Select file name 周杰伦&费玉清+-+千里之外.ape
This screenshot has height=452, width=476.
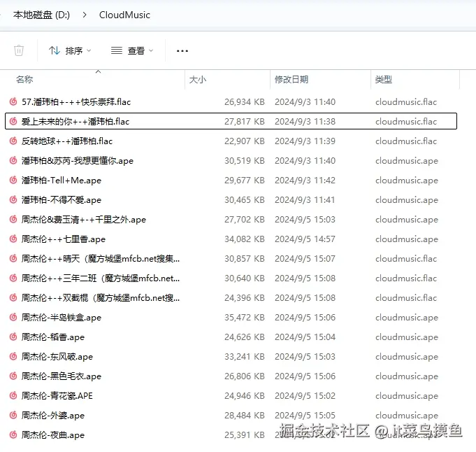(x=84, y=220)
